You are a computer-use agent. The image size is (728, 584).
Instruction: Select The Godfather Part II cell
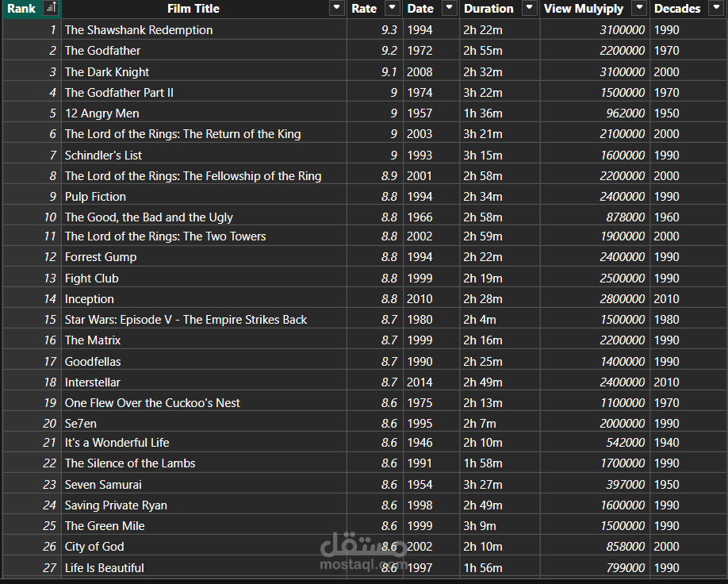pos(205,93)
